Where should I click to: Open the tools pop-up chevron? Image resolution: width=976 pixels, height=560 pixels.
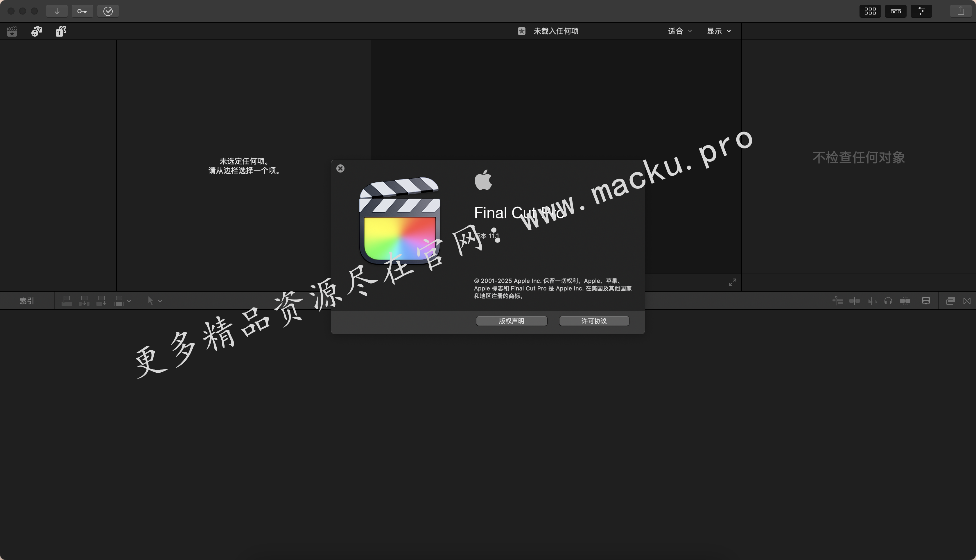point(160,301)
